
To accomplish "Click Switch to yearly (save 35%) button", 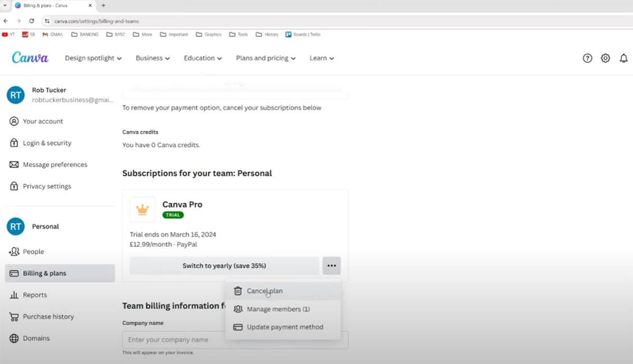I will pos(224,266).
